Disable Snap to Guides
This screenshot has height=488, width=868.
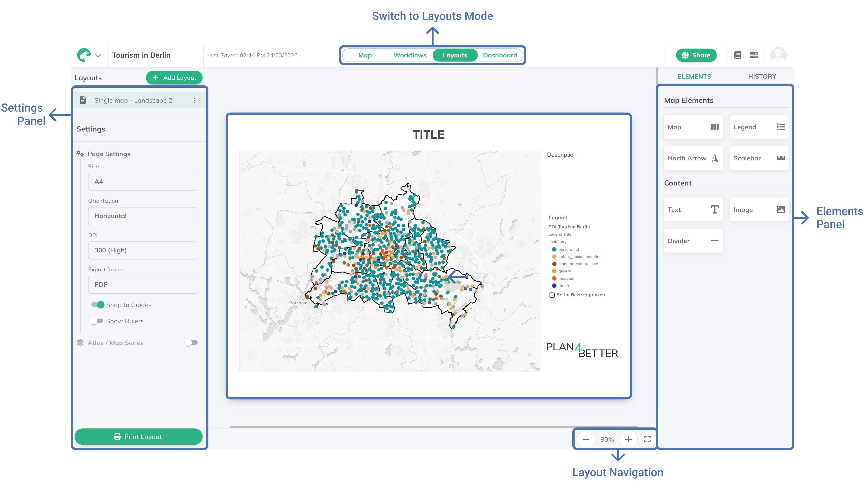point(97,305)
